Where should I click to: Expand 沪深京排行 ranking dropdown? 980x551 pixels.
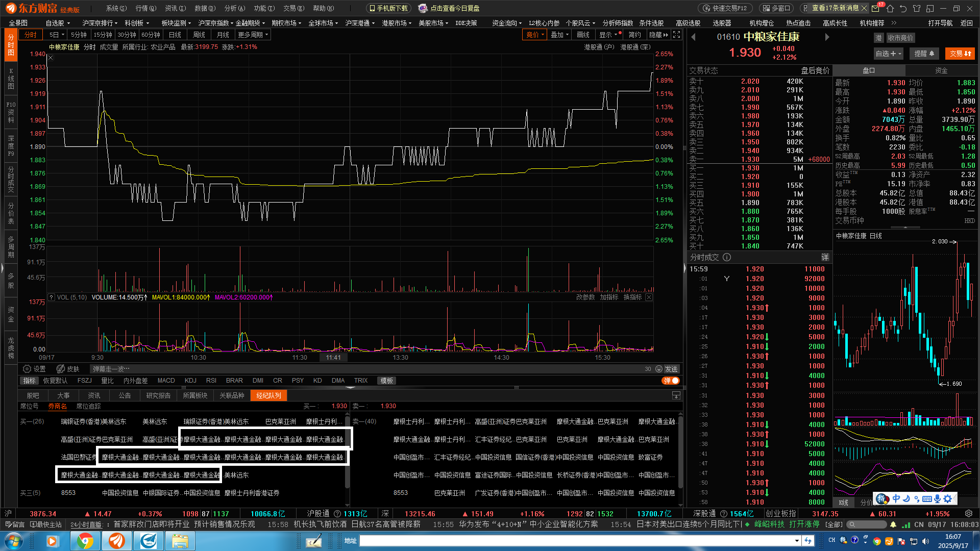coord(100,23)
